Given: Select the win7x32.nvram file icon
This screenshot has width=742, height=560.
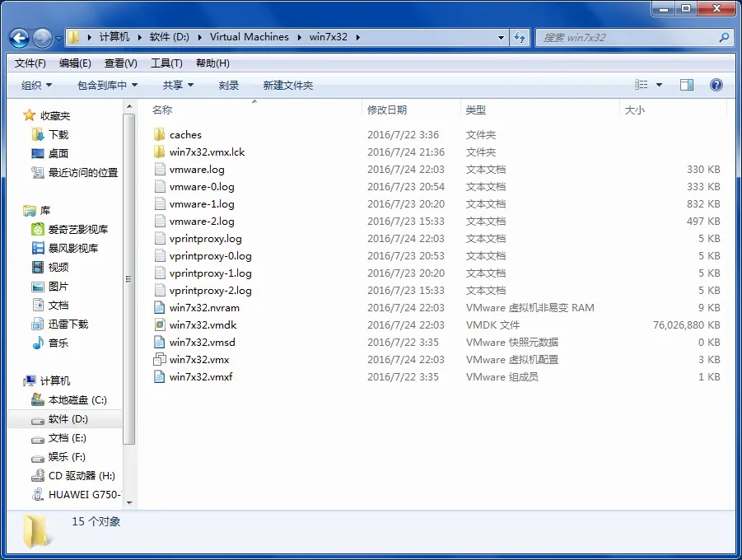Looking at the screenshot, I should 160,308.
